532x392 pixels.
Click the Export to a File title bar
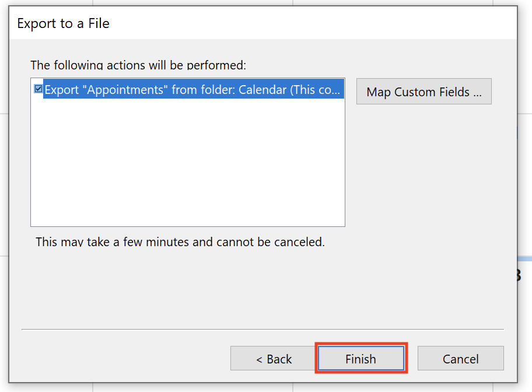[263, 23]
